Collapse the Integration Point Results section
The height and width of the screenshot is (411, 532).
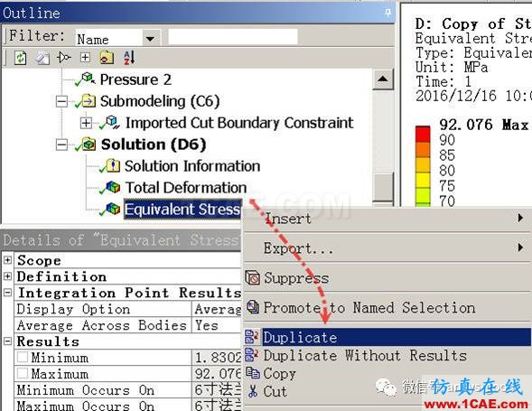point(7,293)
